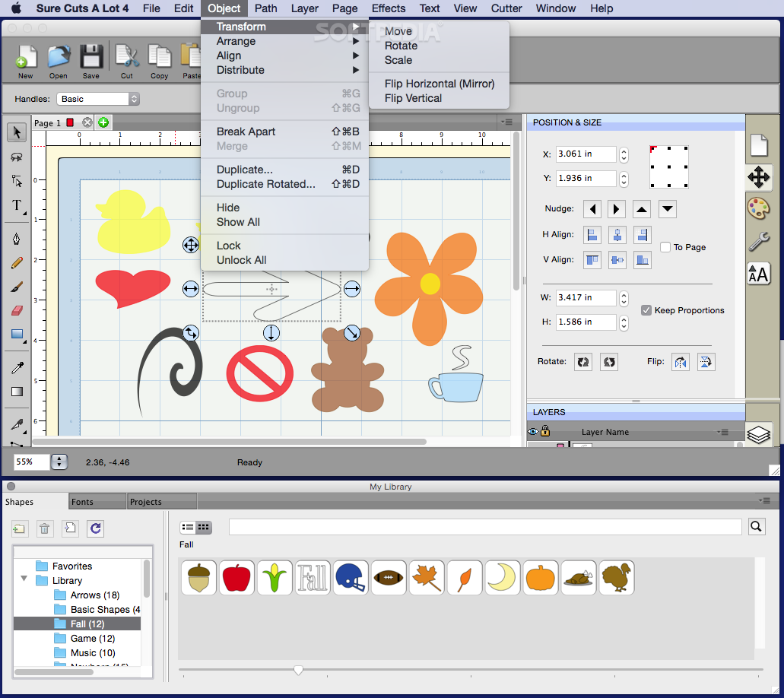Click the Flip horizontal icon in panel
This screenshot has height=698, width=784.
pyautogui.click(x=681, y=361)
